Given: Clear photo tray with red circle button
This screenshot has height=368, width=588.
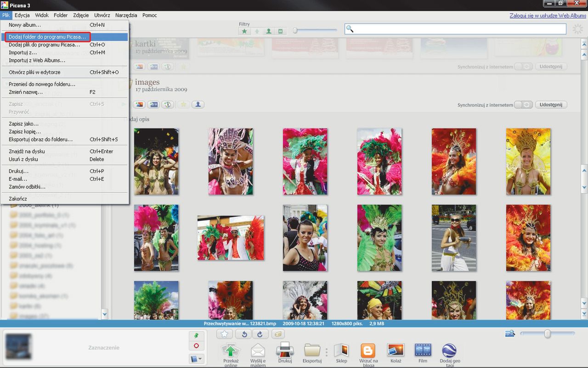Looking at the screenshot, I should click(x=196, y=346).
